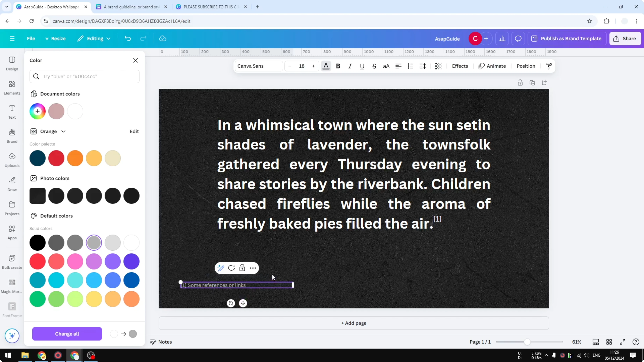Open text Effects in the toolbar
This screenshot has height=362, width=644.
460,66
